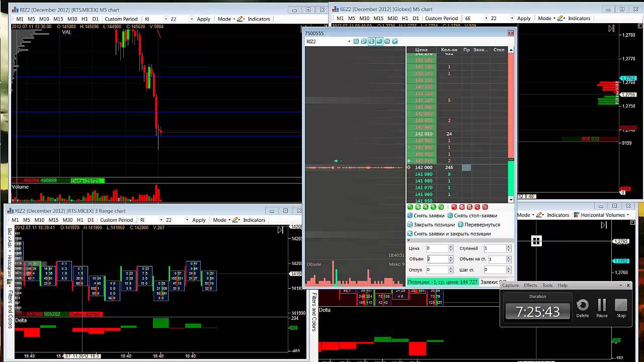This screenshot has width=644, height=362.
Task: Click red 'B' sell icon
Action: [x=469, y=207]
